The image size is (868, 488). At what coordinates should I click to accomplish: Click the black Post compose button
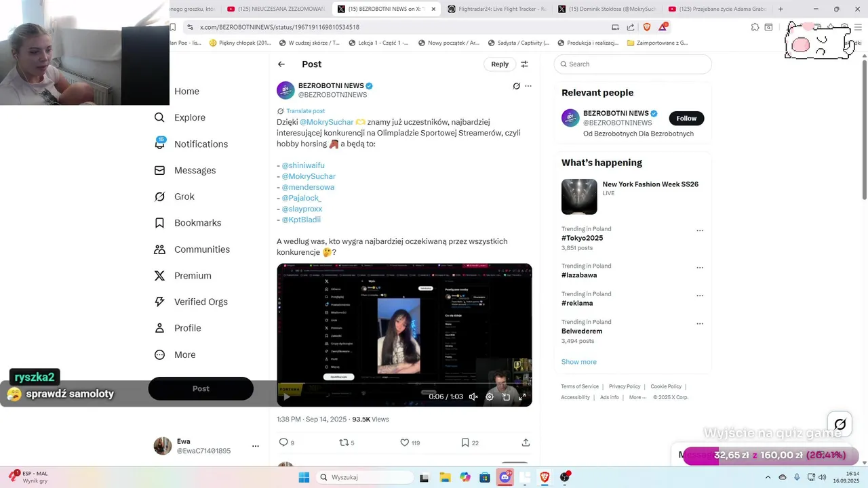[201, 388]
